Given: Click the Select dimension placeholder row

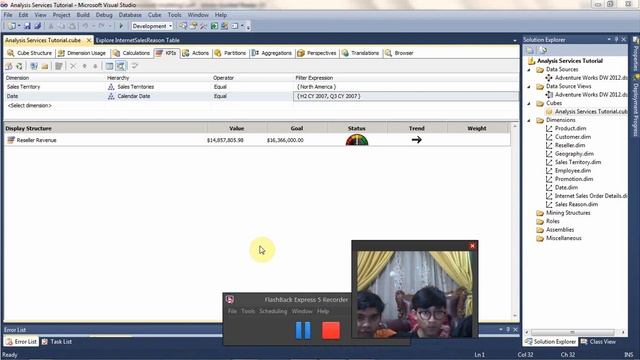Looking at the screenshot, I should coord(29,106).
